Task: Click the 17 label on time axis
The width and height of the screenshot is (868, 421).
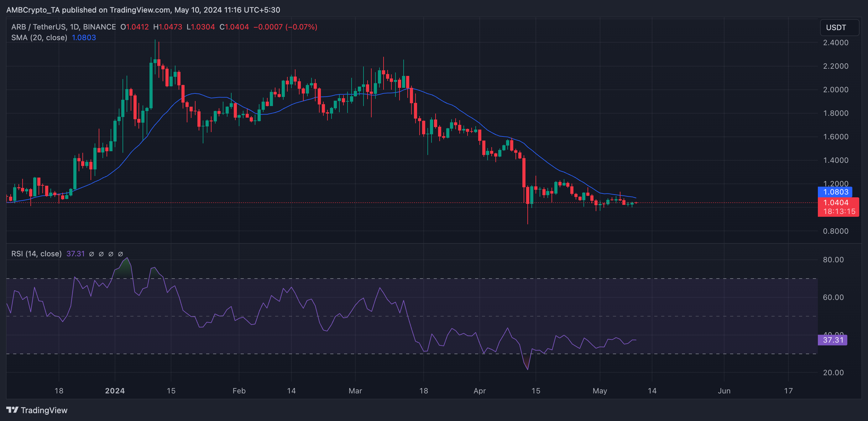Action: point(788,391)
